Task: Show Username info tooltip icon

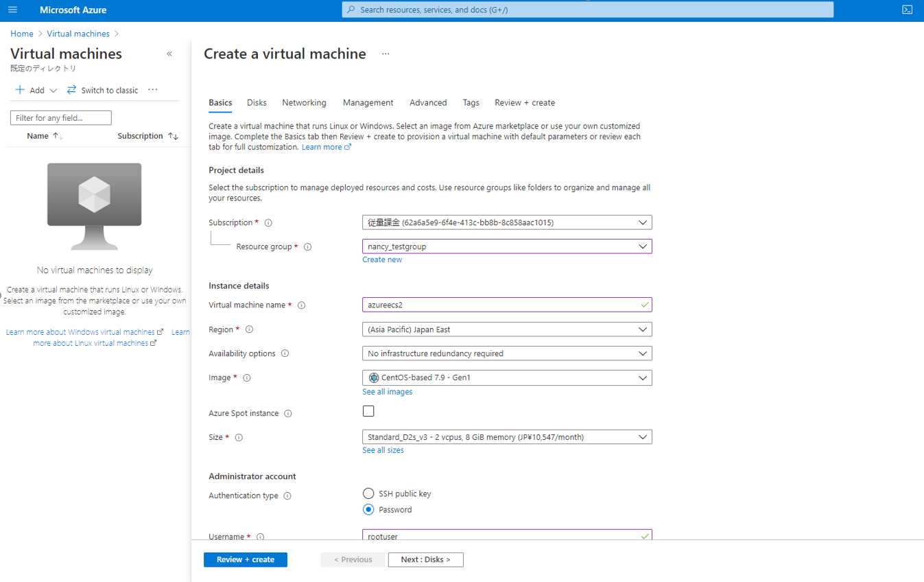Action: [260, 537]
